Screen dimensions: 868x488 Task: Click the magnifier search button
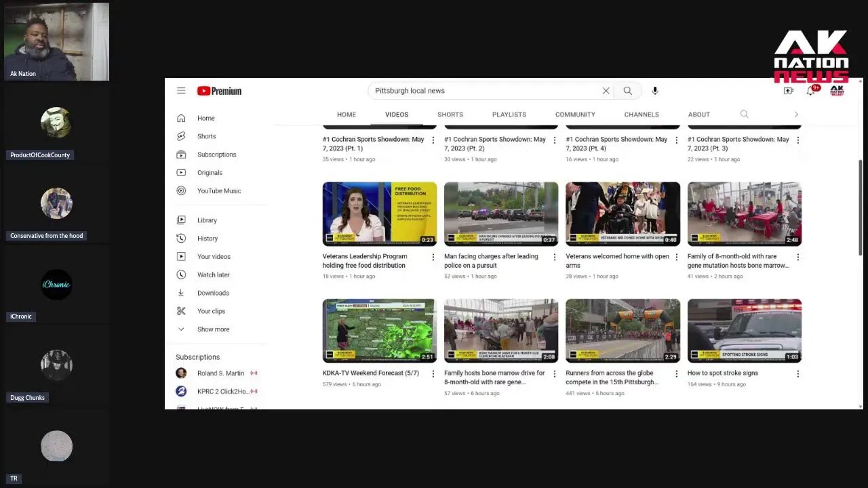628,91
